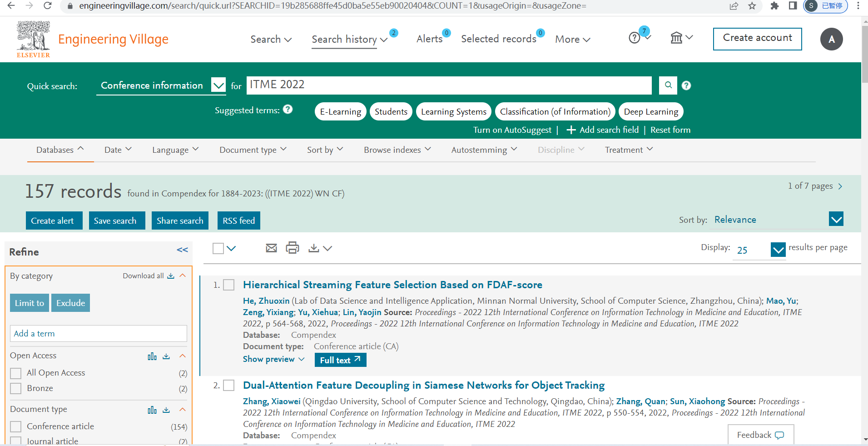
Task: Open the help question mark menu
Action: [x=635, y=38]
